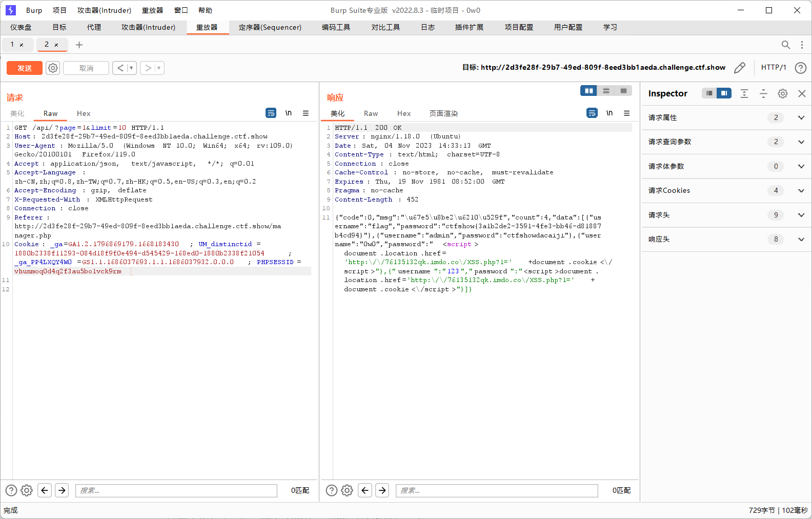Select top-bottom layout icon

pos(606,91)
